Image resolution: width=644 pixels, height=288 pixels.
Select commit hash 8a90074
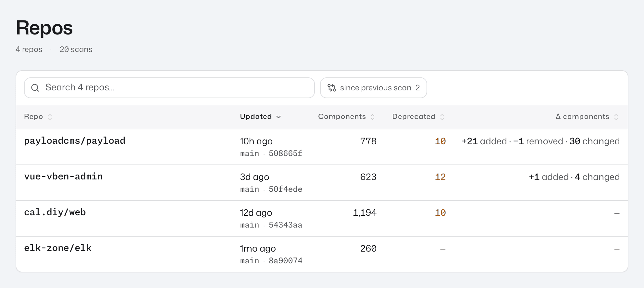286,261
